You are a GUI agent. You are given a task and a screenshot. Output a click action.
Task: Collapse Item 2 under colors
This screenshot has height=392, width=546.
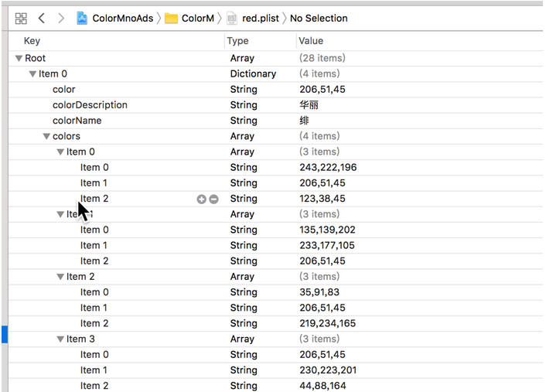click(60, 276)
